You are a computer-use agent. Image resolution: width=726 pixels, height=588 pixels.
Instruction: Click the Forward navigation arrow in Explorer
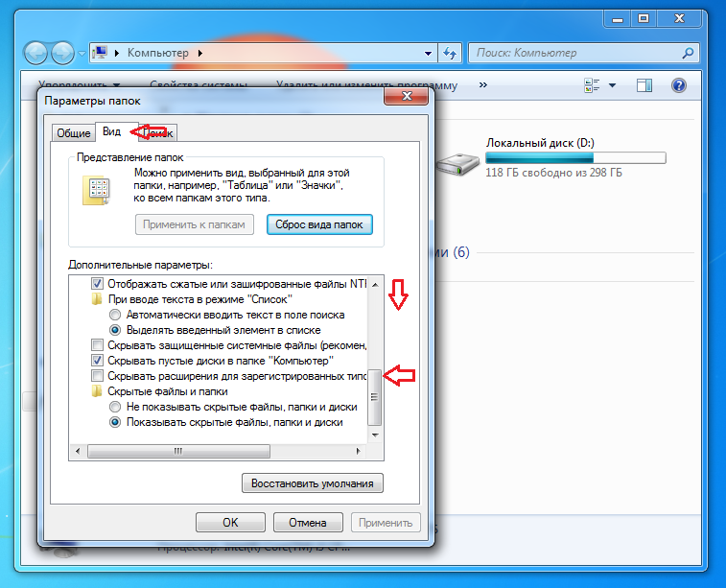(x=62, y=54)
